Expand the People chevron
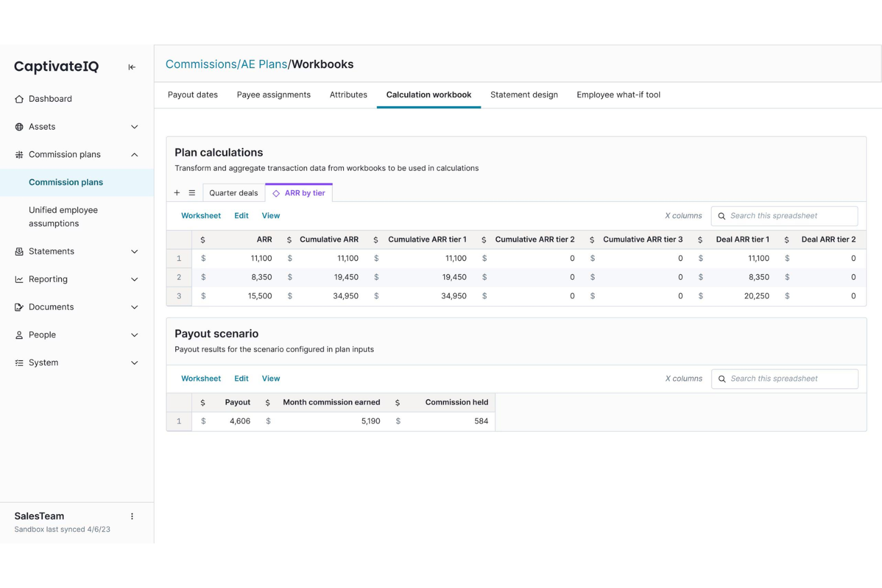882x588 pixels. click(135, 335)
